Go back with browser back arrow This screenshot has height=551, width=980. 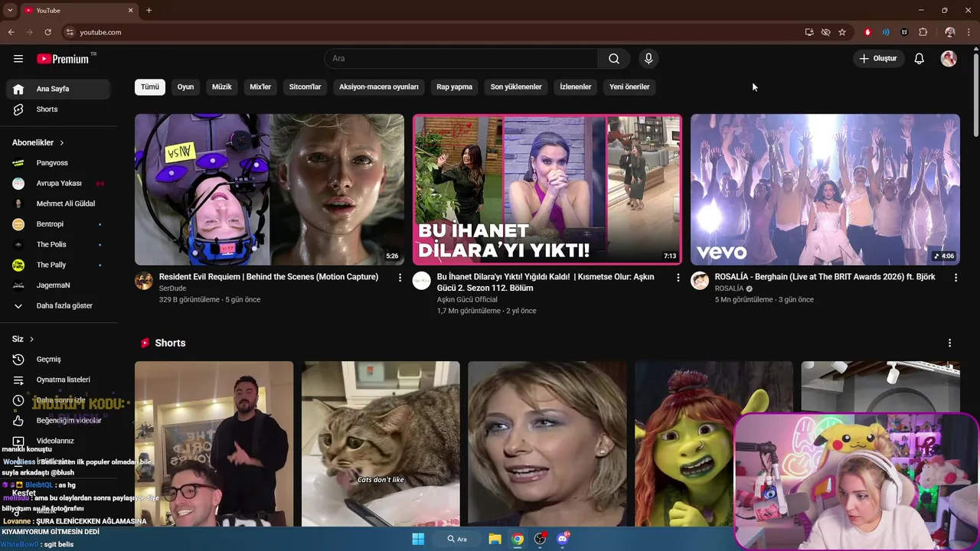pos(11,32)
